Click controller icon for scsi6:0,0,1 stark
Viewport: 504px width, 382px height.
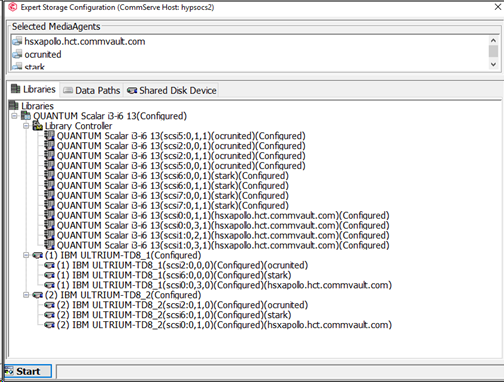pyautogui.click(x=49, y=176)
